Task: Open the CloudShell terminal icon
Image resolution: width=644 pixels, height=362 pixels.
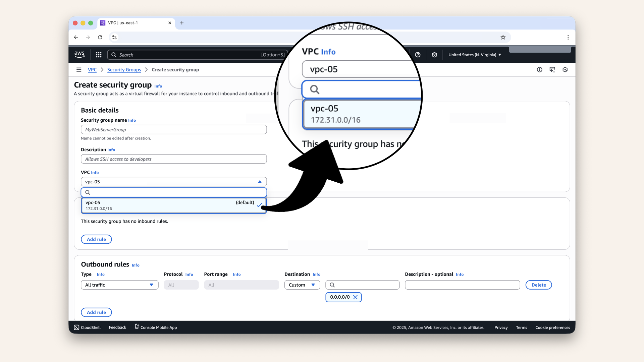Action: pos(76,327)
